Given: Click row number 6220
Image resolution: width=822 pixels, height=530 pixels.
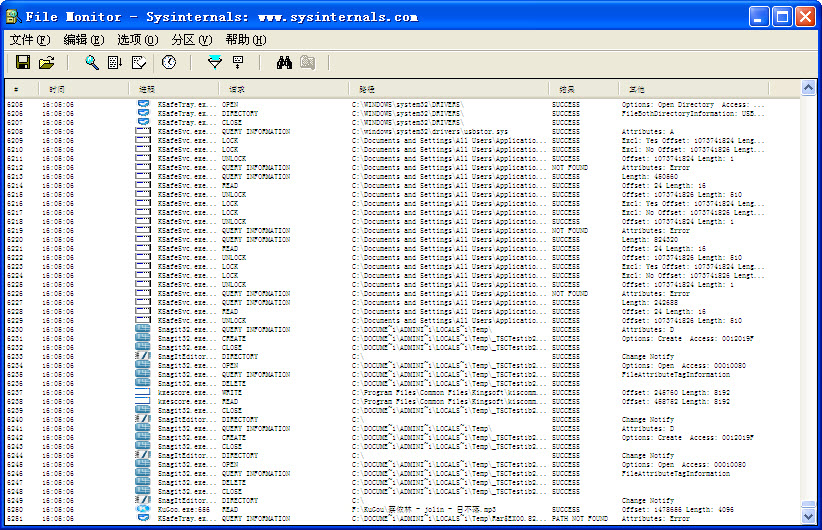Looking at the screenshot, I should click(x=15, y=240).
